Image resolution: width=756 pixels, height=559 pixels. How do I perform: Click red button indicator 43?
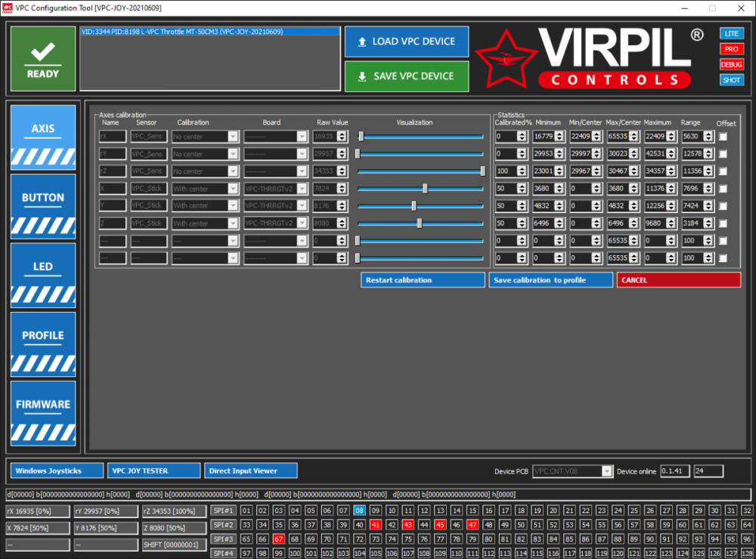[408, 525]
